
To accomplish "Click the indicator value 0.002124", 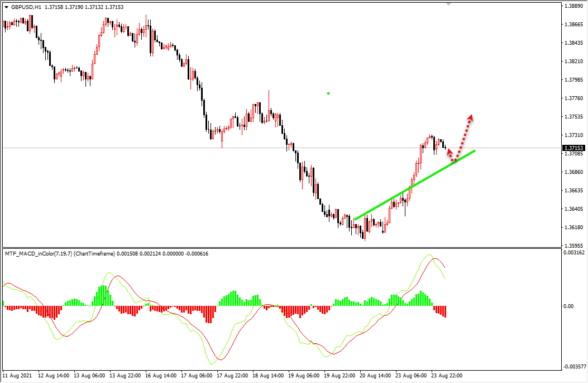I will click(150, 254).
